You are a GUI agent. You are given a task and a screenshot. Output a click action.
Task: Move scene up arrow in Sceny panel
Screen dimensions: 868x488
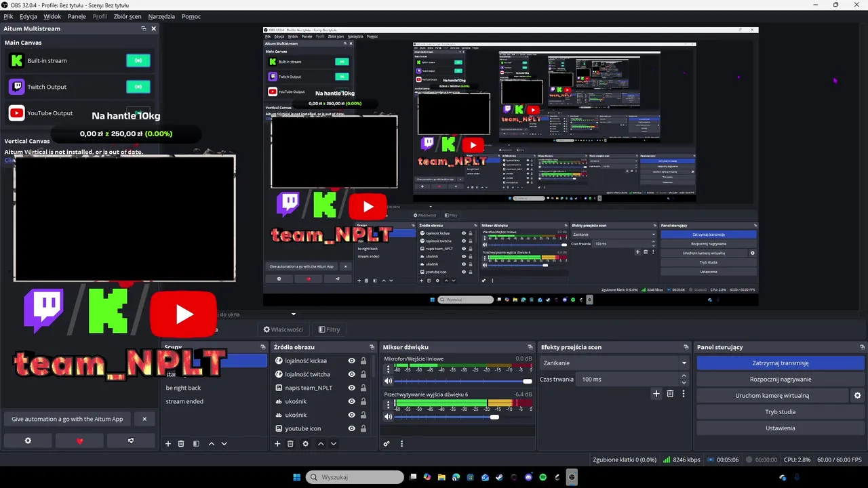click(x=212, y=444)
